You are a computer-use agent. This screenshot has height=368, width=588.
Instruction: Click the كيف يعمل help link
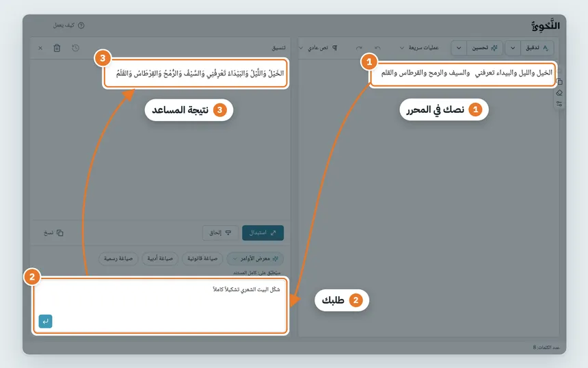(x=68, y=25)
